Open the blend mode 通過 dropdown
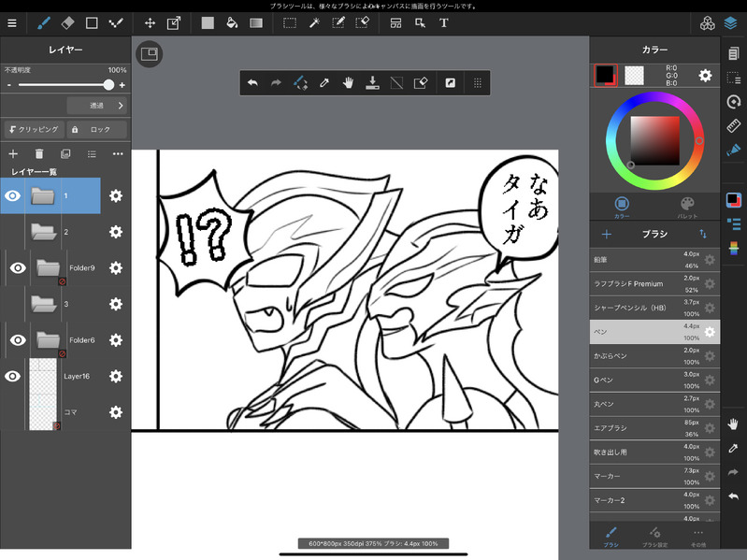Viewport: 747px width, 560px height. pos(96,106)
